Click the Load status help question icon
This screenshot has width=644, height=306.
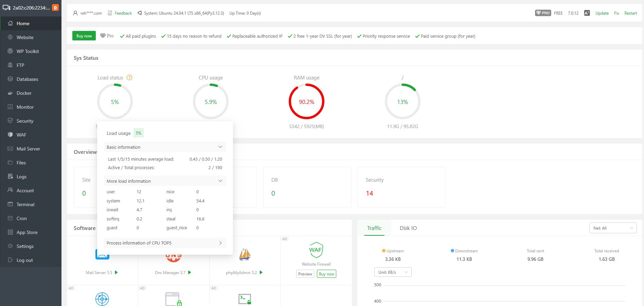(x=129, y=78)
